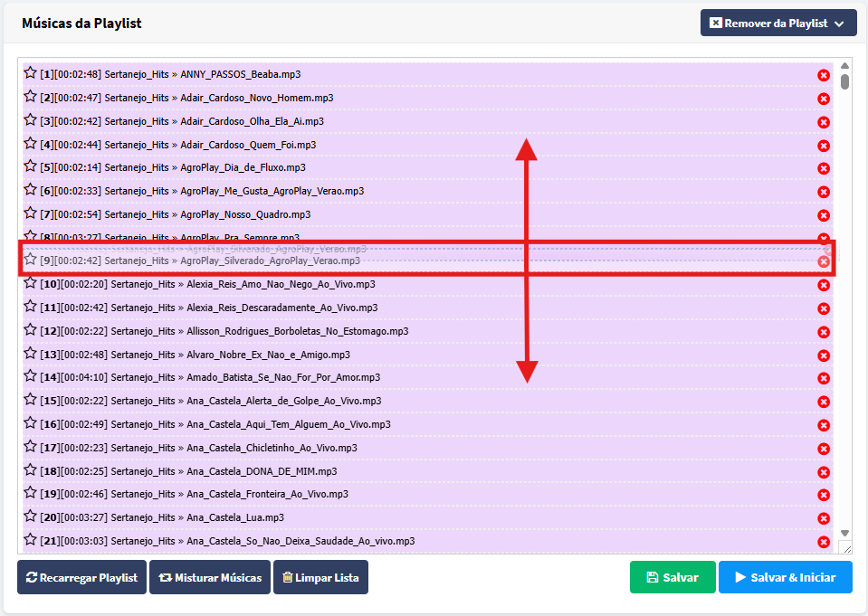The width and height of the screenshot is (868, 616).
Task: Delete Adair_Cardoso_Novo_Homem using red X icon
Action: (x=824, y=99)
